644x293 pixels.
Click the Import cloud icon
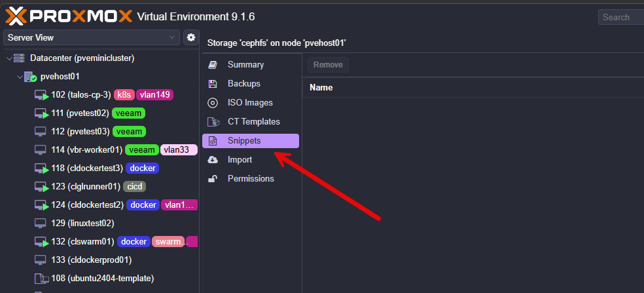click(213, 160)
